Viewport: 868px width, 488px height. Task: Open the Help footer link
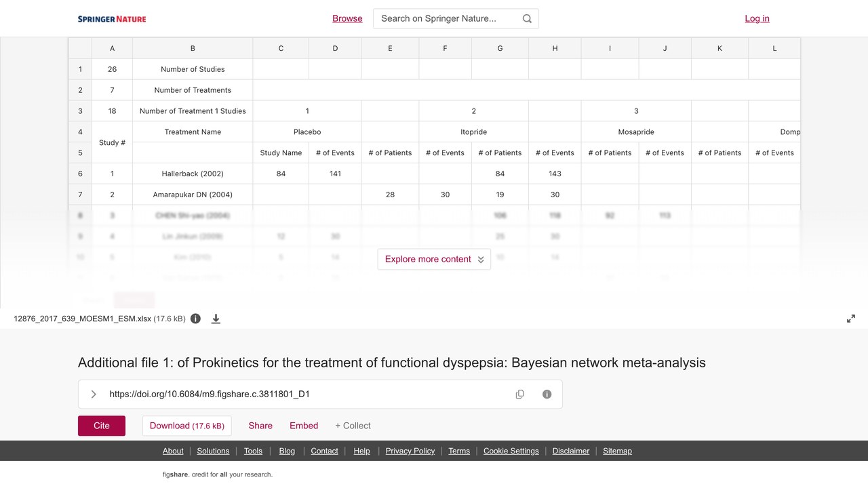point(361,451)
